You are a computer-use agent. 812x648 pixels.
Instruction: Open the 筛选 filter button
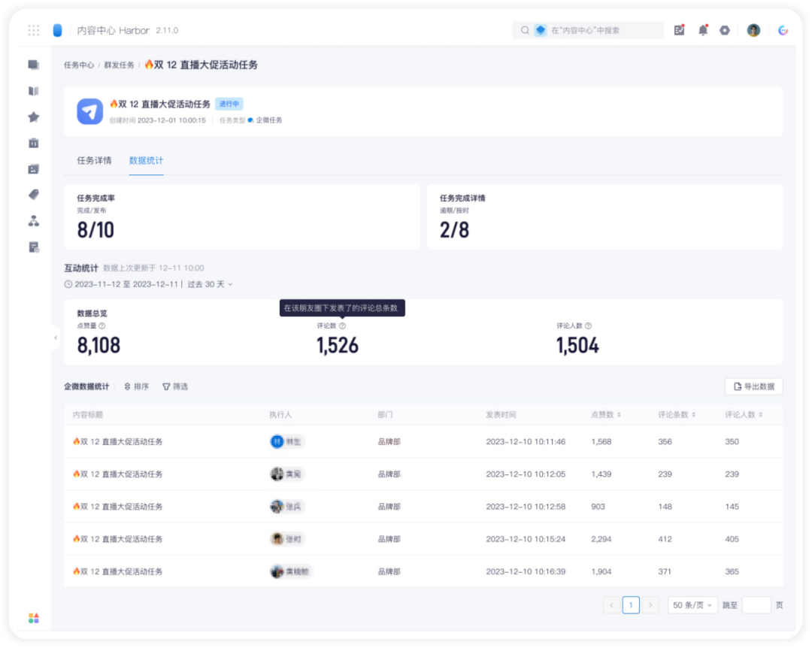175,386
